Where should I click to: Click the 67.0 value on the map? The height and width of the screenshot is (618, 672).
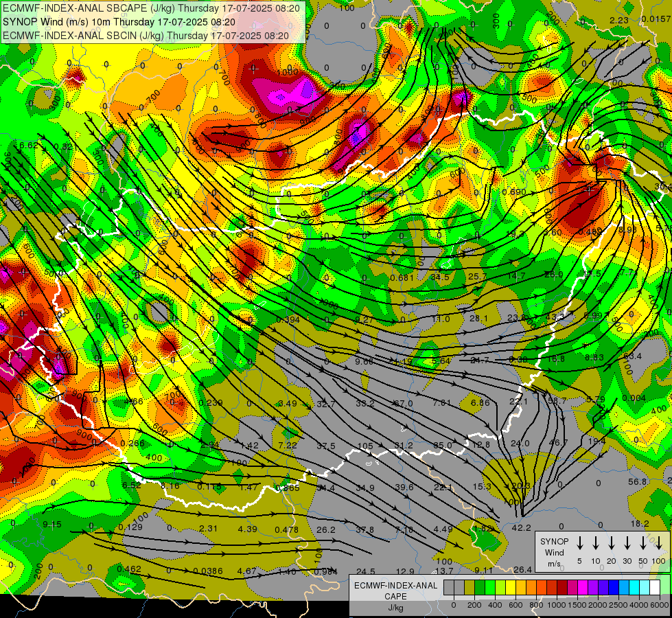tap(404, 404)
